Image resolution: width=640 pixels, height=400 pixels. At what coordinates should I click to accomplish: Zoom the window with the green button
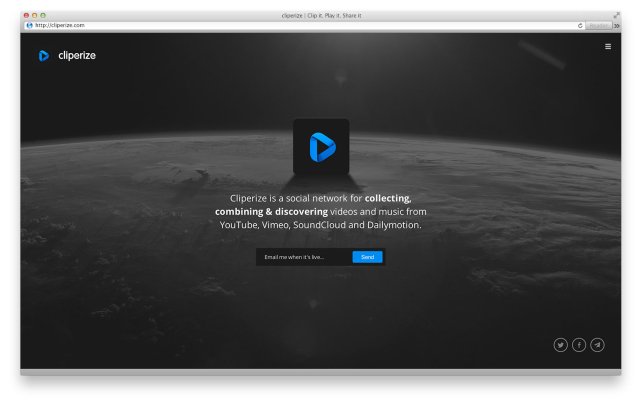(43, 16)
